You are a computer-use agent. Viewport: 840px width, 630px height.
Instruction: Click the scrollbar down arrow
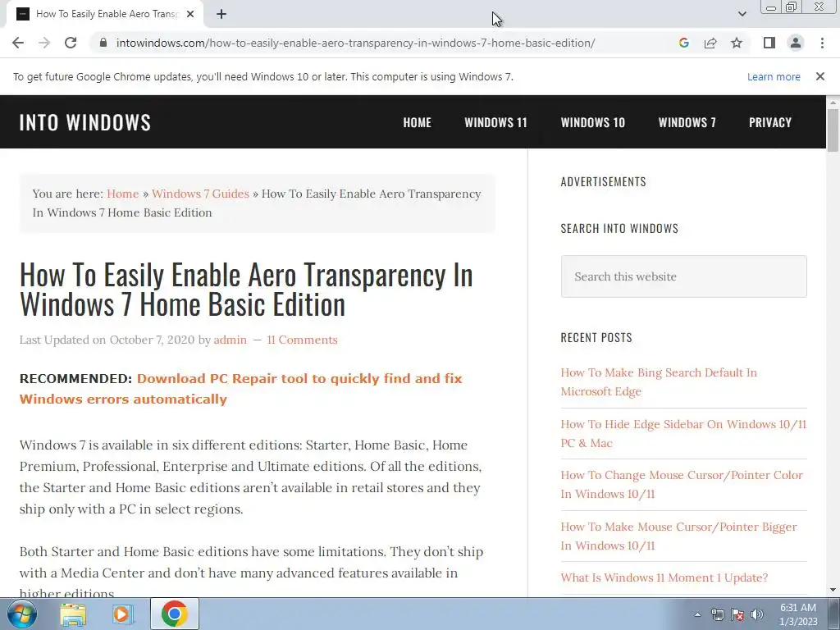coord(833,590)
